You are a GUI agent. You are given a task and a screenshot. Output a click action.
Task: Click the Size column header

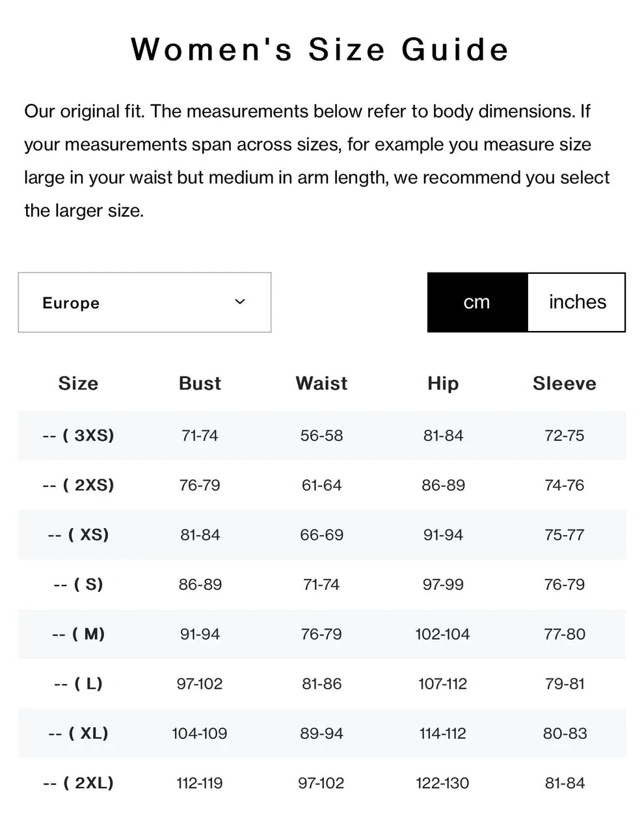(78, 383)
